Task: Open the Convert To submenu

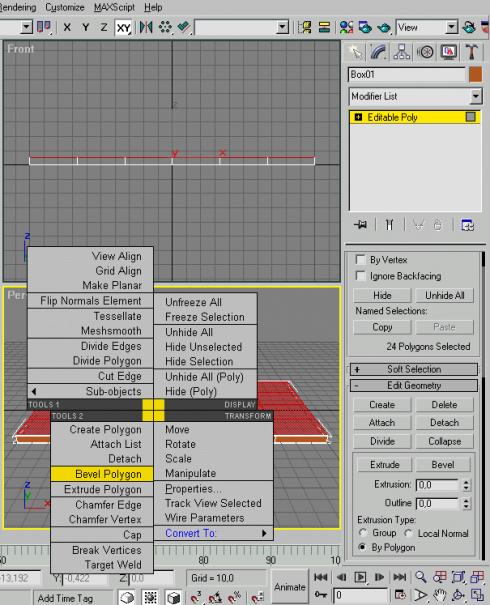Action: (214, 533)
